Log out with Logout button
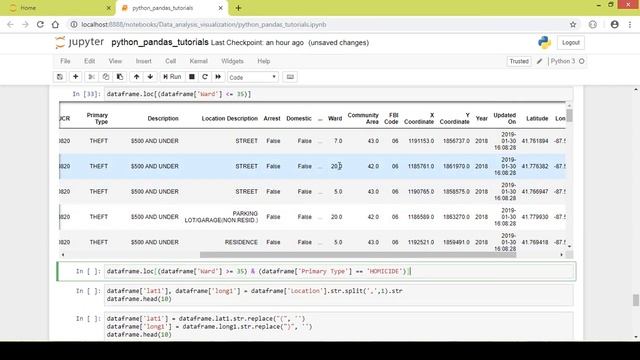This screenshot has width=640, height=360. (x=570, y=42)
